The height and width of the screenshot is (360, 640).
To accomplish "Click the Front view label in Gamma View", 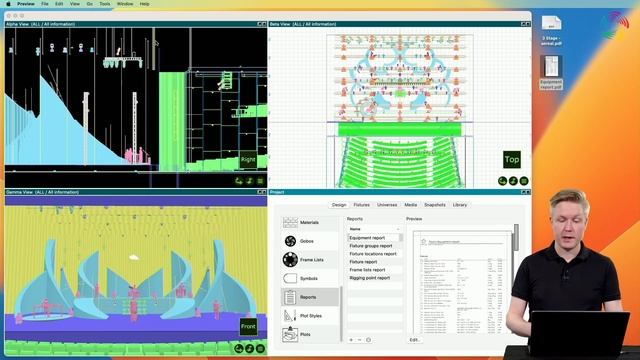I will coord(248,327).
